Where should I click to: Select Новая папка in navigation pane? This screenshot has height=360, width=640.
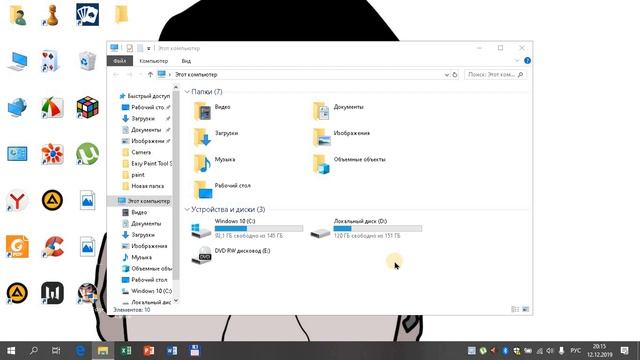coord(143,186)
